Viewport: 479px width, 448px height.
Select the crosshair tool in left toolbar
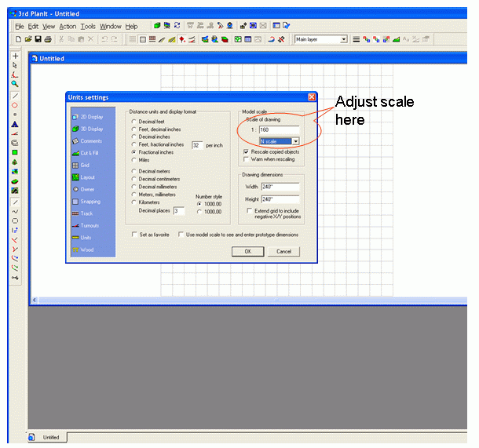pyautogui.click(x=15, y=56)
